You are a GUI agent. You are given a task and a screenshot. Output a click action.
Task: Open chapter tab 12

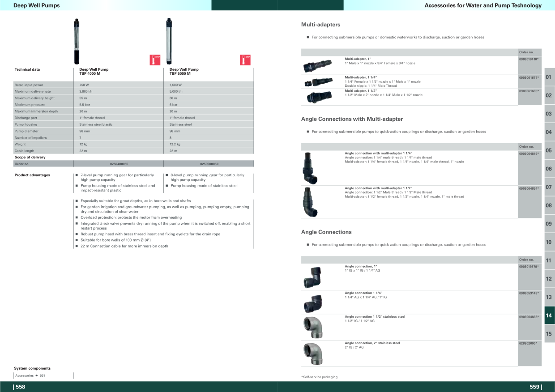pyautogui.click(x=549, y=279)
